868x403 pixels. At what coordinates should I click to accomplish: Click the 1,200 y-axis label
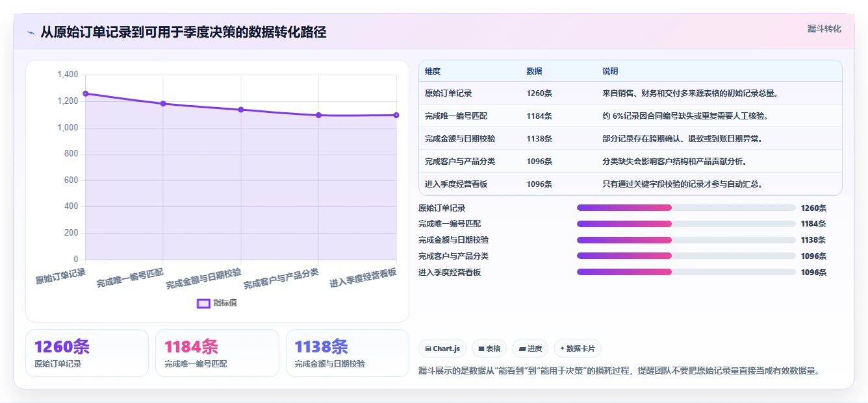pos(68,101)
